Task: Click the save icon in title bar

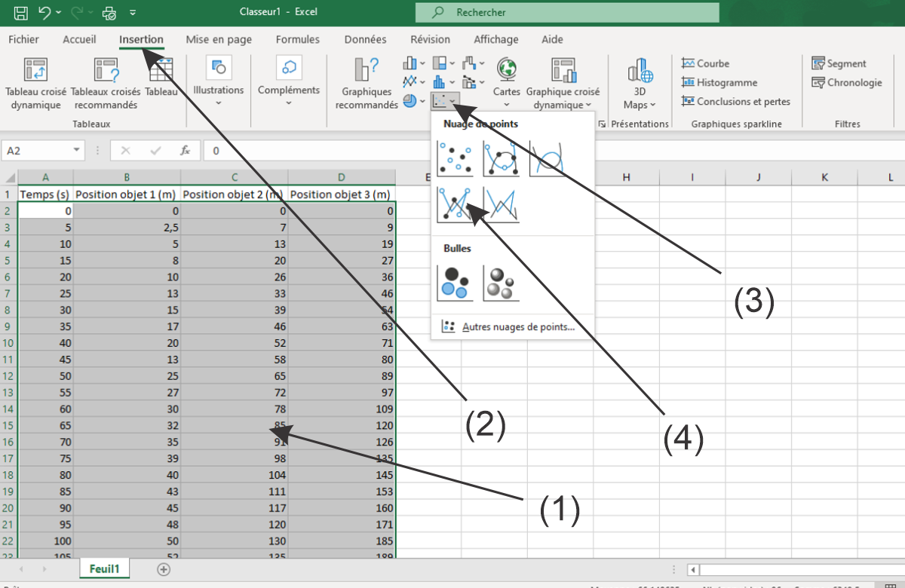Action: coord(21,12)
